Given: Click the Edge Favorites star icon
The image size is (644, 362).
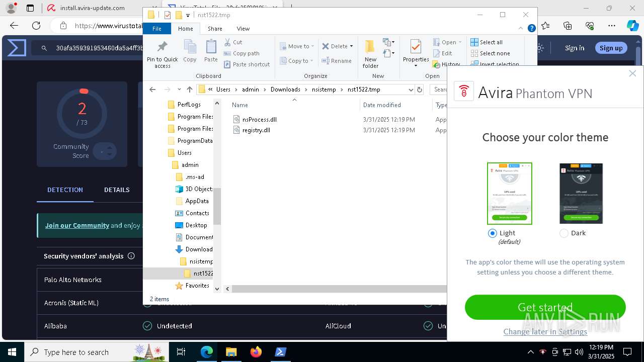Looking at the screenshot, I should [x=546, y=26].
